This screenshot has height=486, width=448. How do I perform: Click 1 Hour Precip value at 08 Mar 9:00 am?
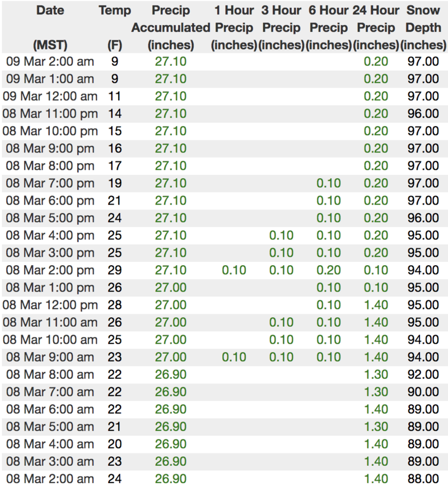(x=234, y=357)
